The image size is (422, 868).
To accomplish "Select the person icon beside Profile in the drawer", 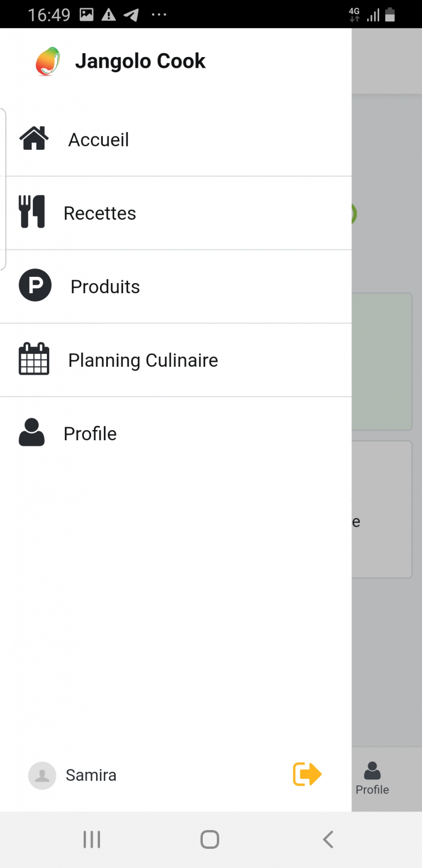I will tap(32, 432).
